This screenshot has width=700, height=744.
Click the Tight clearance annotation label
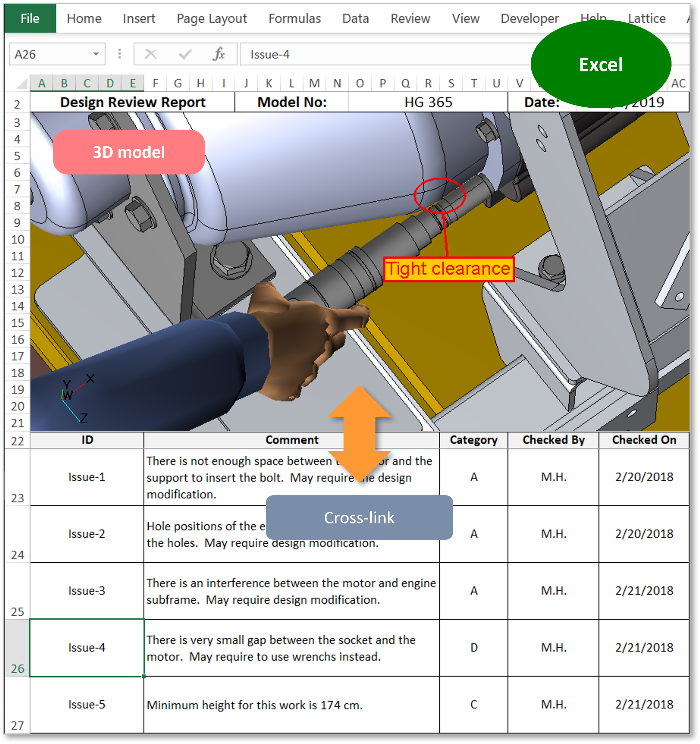pyautogui.click(x=449, y=269)
